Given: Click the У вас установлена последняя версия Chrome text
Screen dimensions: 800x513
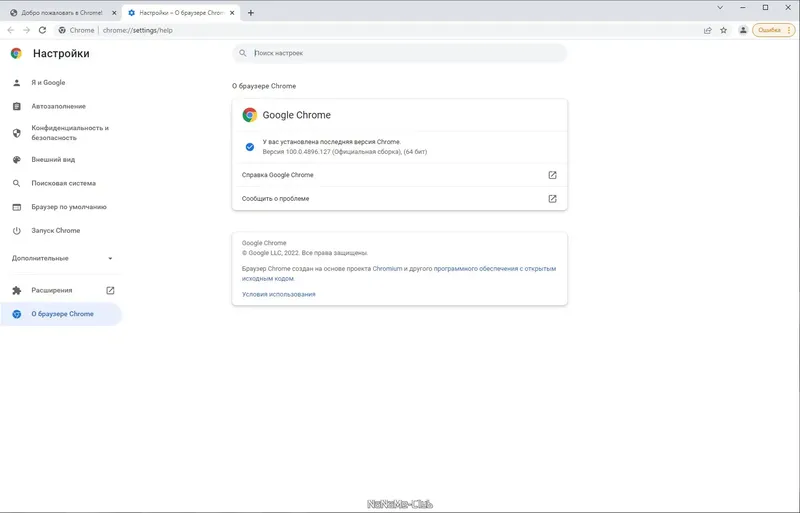Looking at the screenshot, I should (332, 142).
